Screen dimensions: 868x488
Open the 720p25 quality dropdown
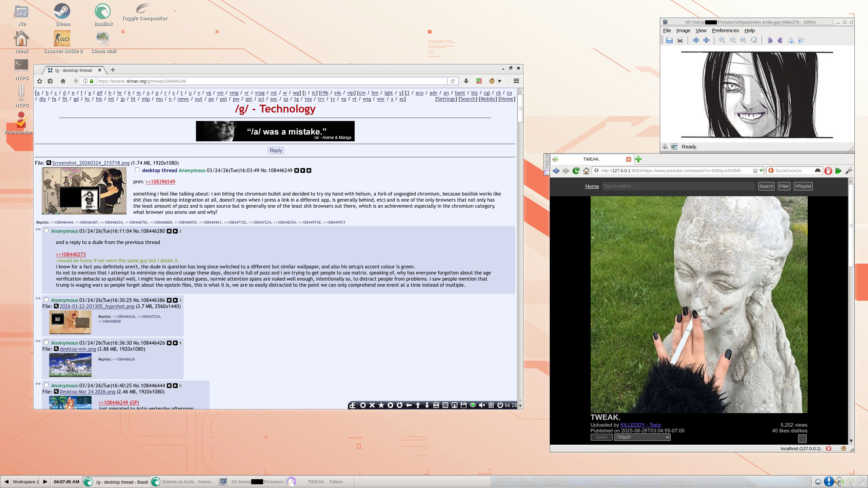(642, 437)
